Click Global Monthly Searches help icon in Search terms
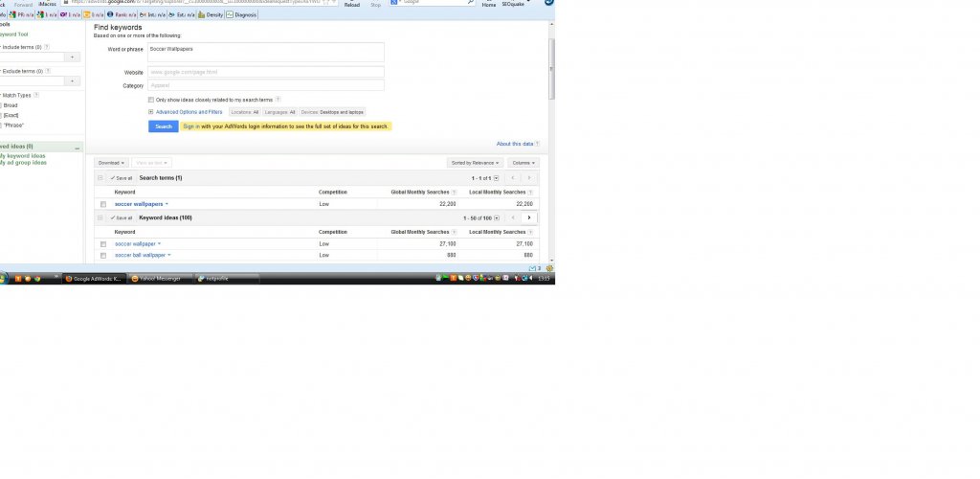The width and height of the screenshot is (980, 479). pyautogui.click(x=454, y=192)
